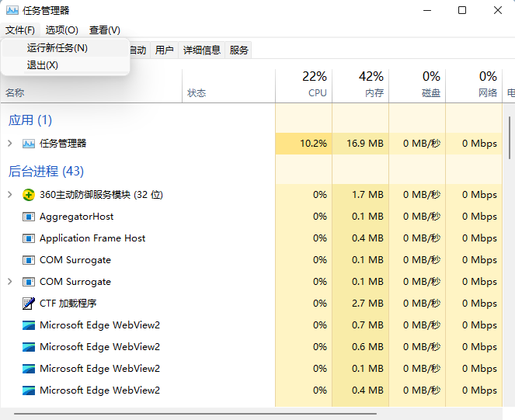
Task: Click the 2.7 MB memory cell
Action: point(360,304)
